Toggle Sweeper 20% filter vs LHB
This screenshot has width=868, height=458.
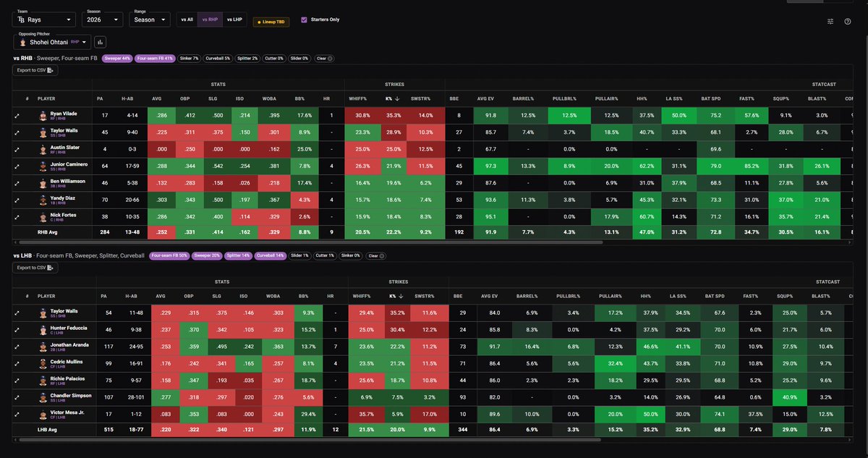click(x=207, y=255)
